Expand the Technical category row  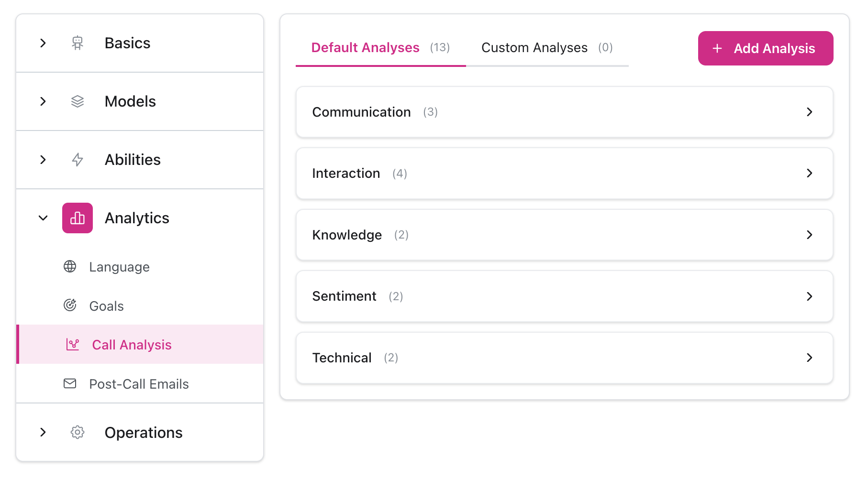564,358
